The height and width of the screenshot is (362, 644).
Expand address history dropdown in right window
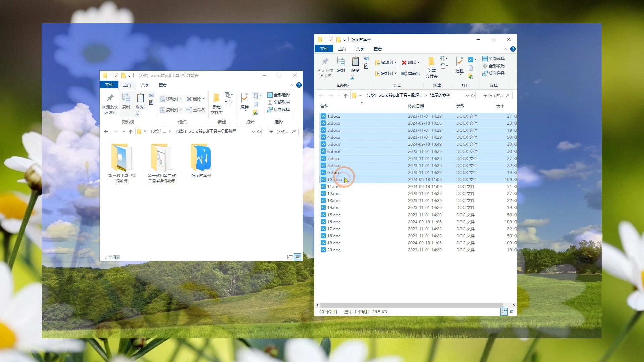pyautogui.click(x=467, y=96)
